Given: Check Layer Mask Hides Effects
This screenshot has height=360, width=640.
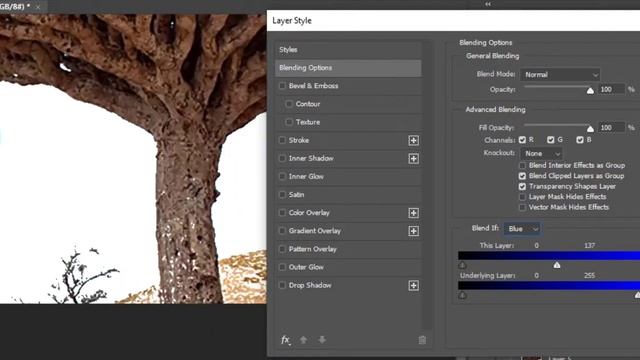Looking at the screenshot, I should [522, 197].
